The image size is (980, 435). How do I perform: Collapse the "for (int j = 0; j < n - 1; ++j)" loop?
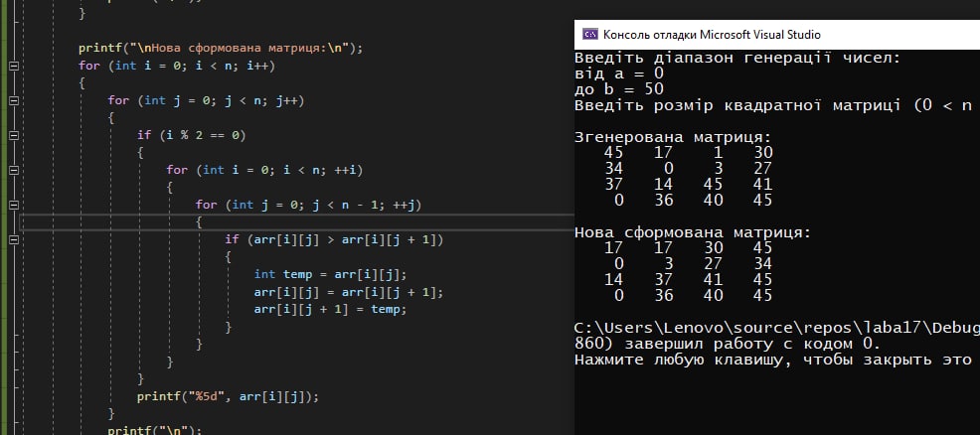[x=14, y=205]
